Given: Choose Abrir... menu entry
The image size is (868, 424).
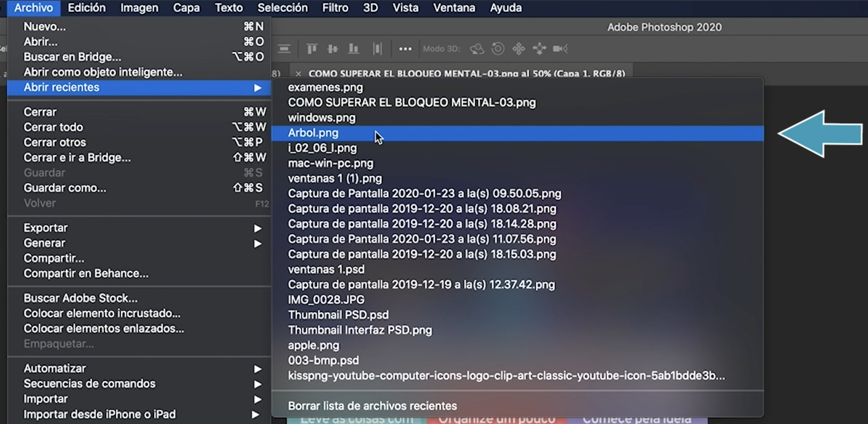Looking at the screenshot, I should [x=139, y=41].
